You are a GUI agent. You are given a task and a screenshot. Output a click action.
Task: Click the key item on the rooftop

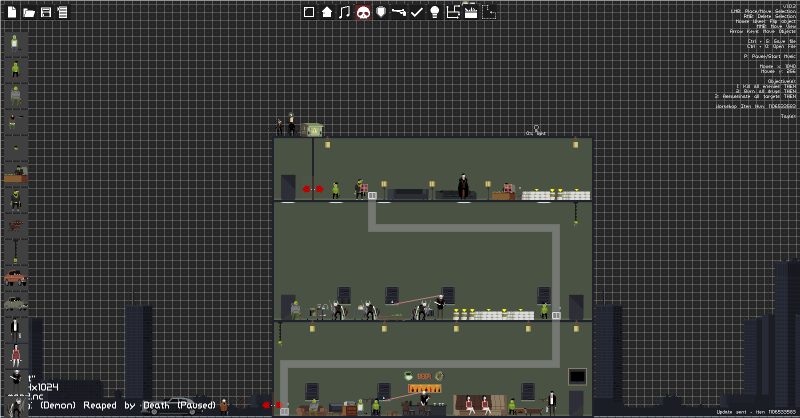(x=536, y=130)
